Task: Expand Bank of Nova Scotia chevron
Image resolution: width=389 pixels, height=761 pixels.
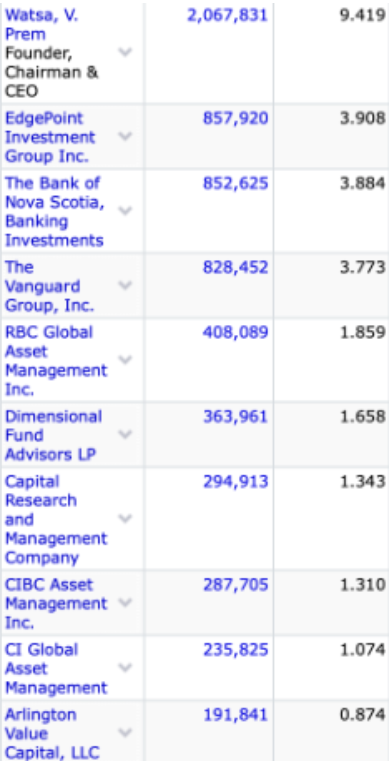Action: tap(125, 211)
